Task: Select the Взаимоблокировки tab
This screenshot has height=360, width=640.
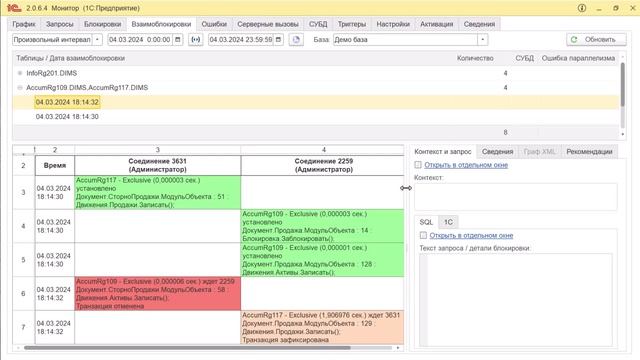Action: coord(161,24)
